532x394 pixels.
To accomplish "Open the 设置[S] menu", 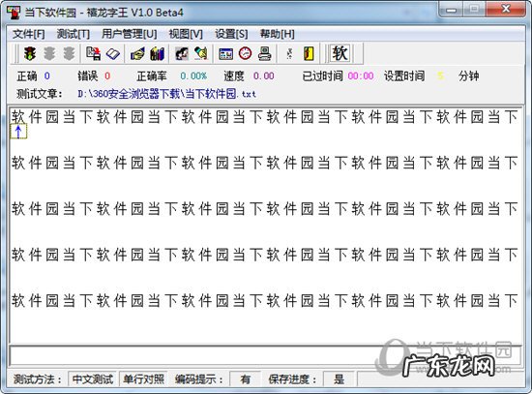I will 231,34.
